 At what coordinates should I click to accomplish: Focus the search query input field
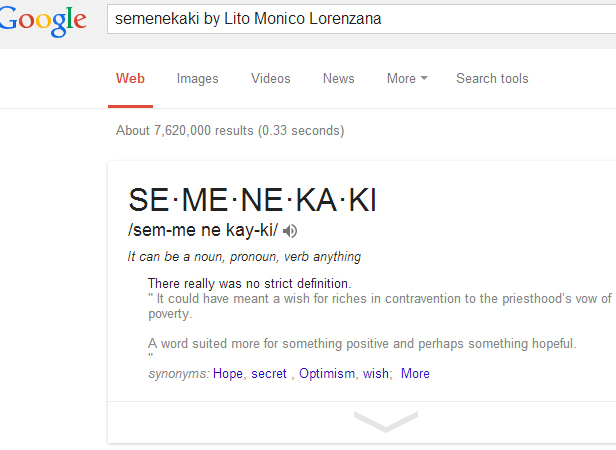tap(361, 19)
